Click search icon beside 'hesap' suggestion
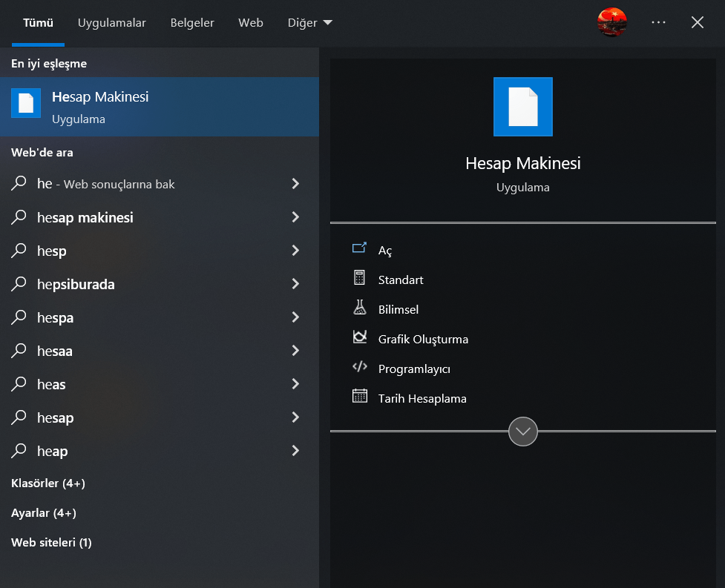The width and height of the screenshot is (725, 588). (19, 417)
